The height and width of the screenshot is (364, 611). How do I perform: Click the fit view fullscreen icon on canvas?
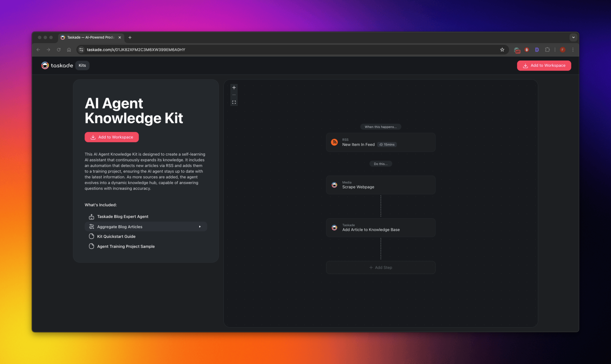click(234, 102)
